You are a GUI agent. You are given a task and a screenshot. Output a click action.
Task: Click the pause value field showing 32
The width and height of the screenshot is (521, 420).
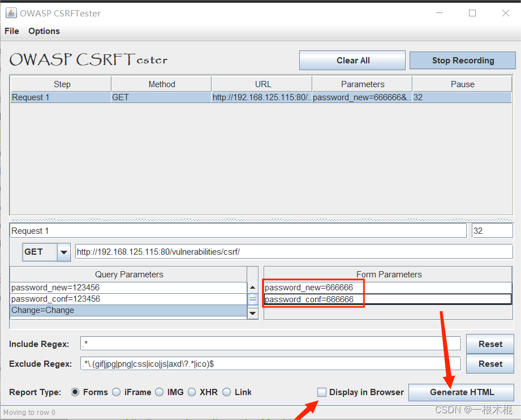click(492, 231)
